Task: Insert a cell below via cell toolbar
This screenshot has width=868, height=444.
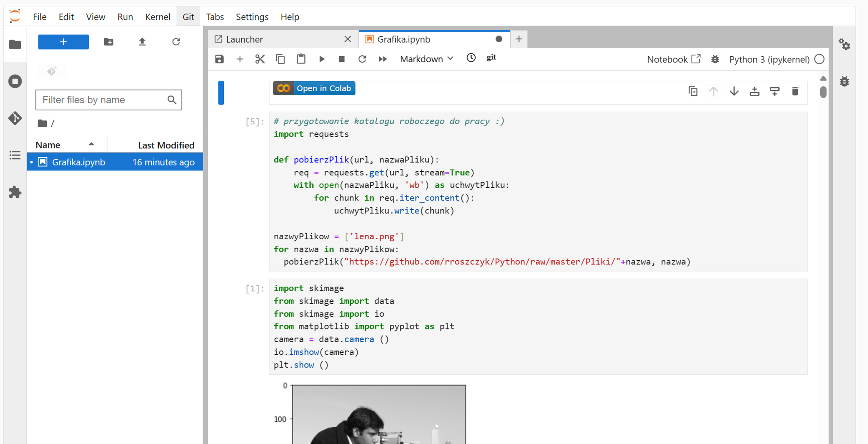Action: (775, 91)
